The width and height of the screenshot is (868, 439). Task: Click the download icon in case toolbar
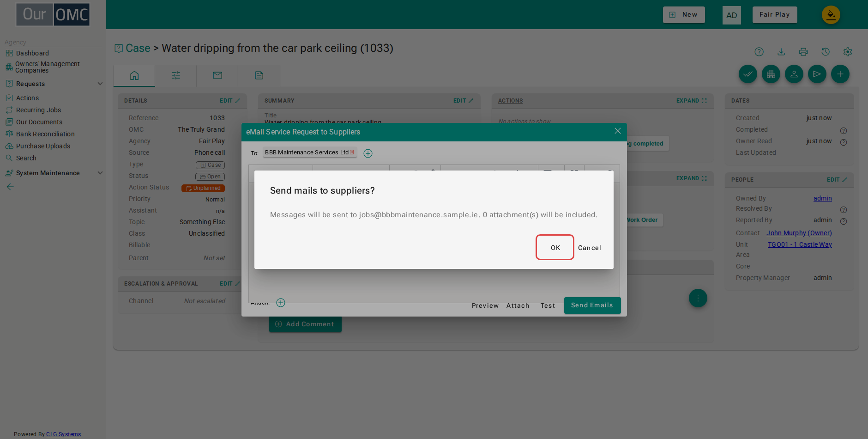point(781,52)
